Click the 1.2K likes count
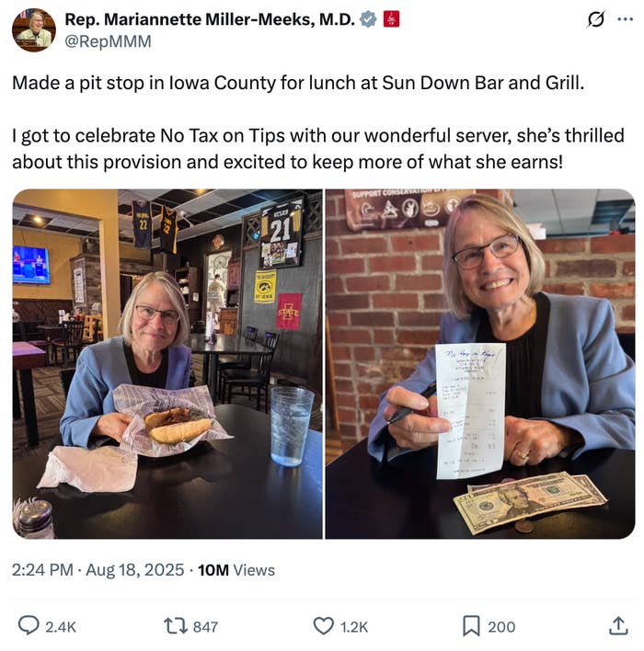This screenshot has height=651, width=644. [354, 626]
